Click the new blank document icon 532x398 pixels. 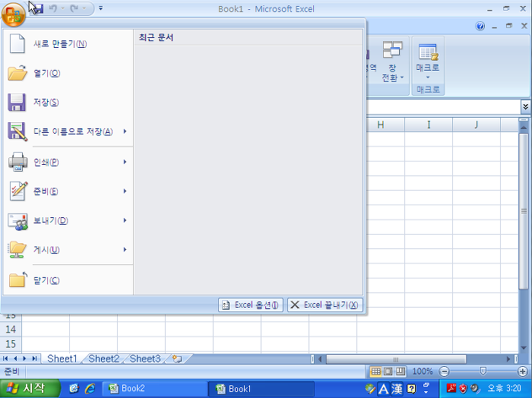point(17,44)
